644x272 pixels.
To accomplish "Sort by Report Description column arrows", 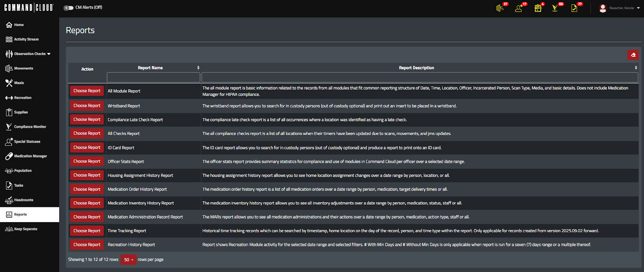I will point(636,67).
